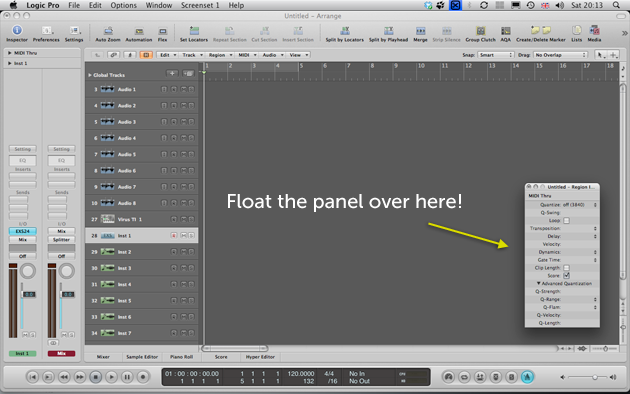Solo the Audio 3 track
The height and width of the screenshot is (394, 630).
point(191,122)
